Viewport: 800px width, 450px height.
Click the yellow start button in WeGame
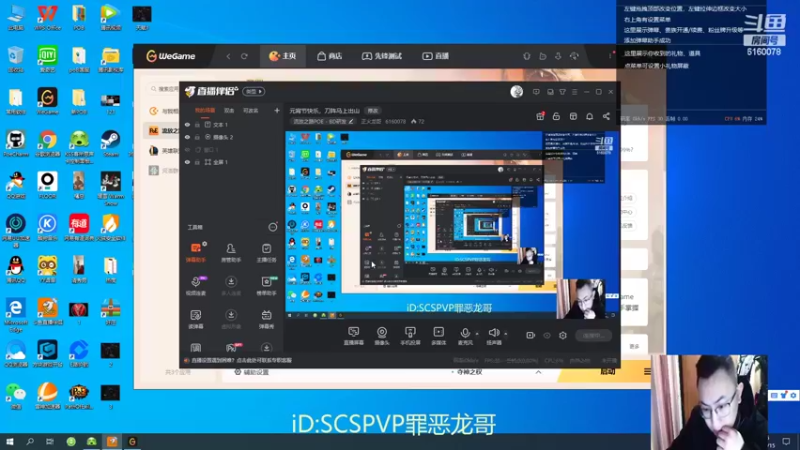pyautogui.click(x=607, y=371)
